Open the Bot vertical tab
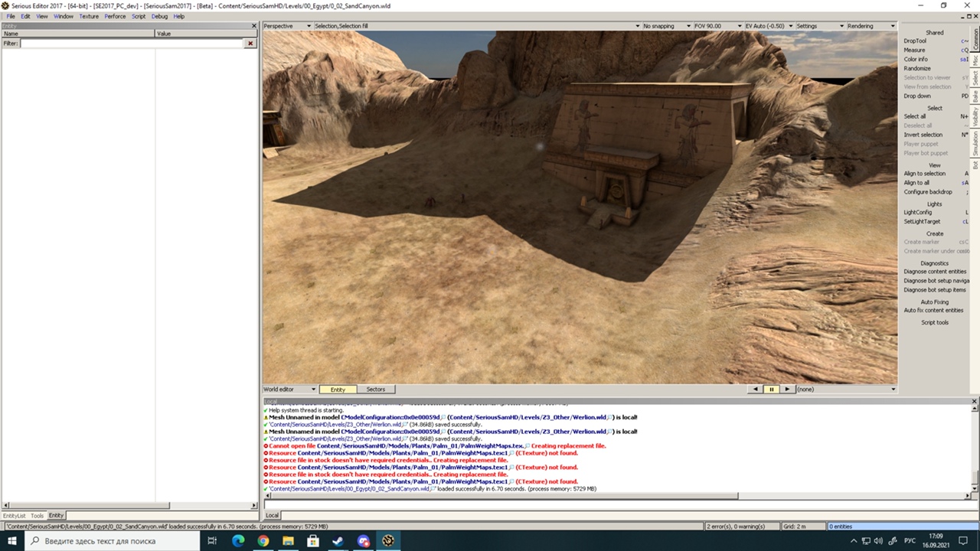Viewport: 980px width, 551px height. click(975, 165)
